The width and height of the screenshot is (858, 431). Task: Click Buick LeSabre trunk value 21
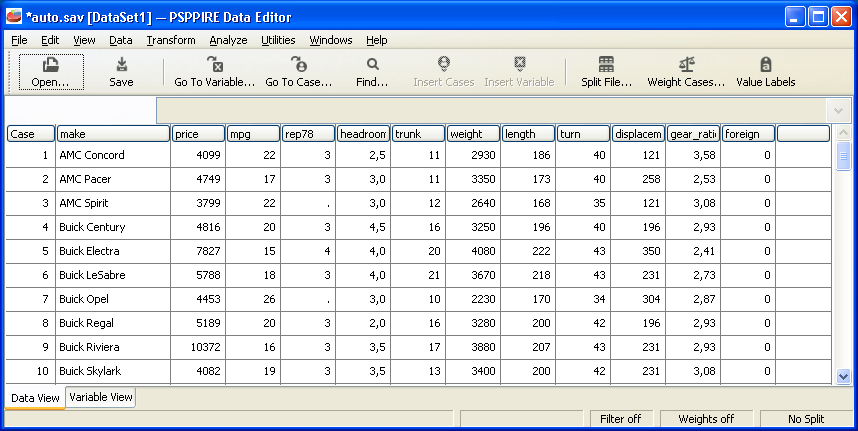coord(419,275)
